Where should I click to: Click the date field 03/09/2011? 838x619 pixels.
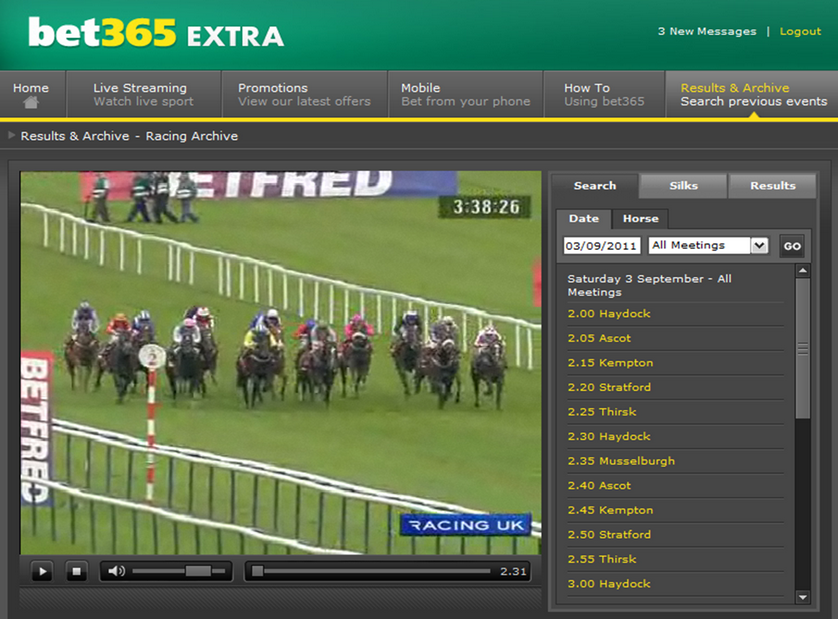[x=602, y=245]
